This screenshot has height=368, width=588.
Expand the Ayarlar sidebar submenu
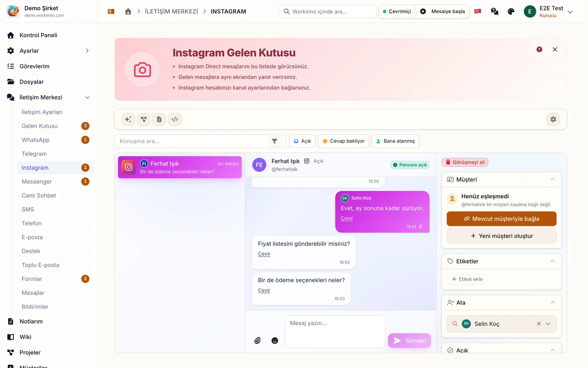(x=87, y=51)
